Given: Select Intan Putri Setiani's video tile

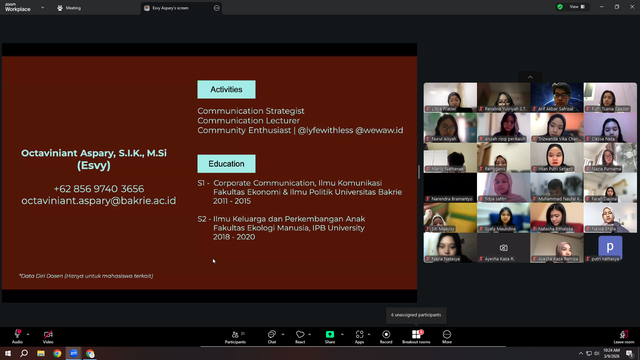Looking at the screenshot, I should click(557, 158).
